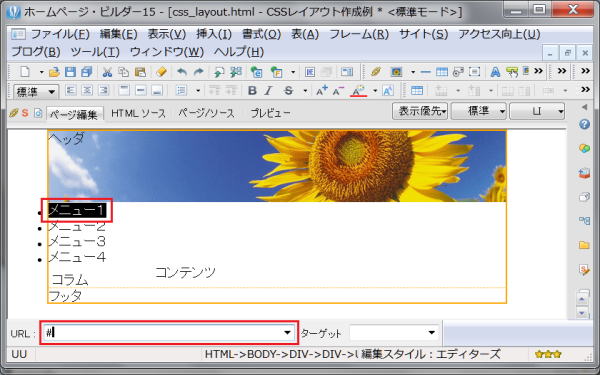This screenshot has height=375, width=600.
Task: Switch to the HTML ソース tab
Action: point(138,113)
